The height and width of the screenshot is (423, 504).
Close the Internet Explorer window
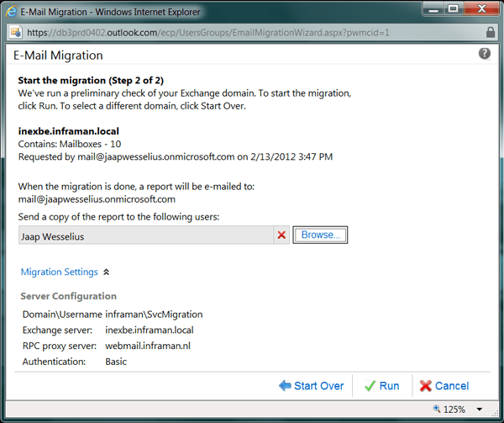pyautogui.click(x=481, y=9)
